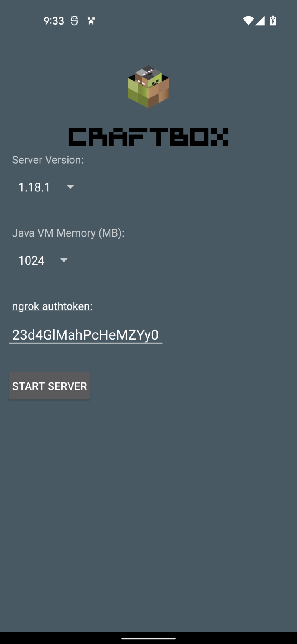Image resolution: width=297 pixels, height=644 pixels.
Task: Place cursor at end of authtoken text
Action: tap(159, 335)
